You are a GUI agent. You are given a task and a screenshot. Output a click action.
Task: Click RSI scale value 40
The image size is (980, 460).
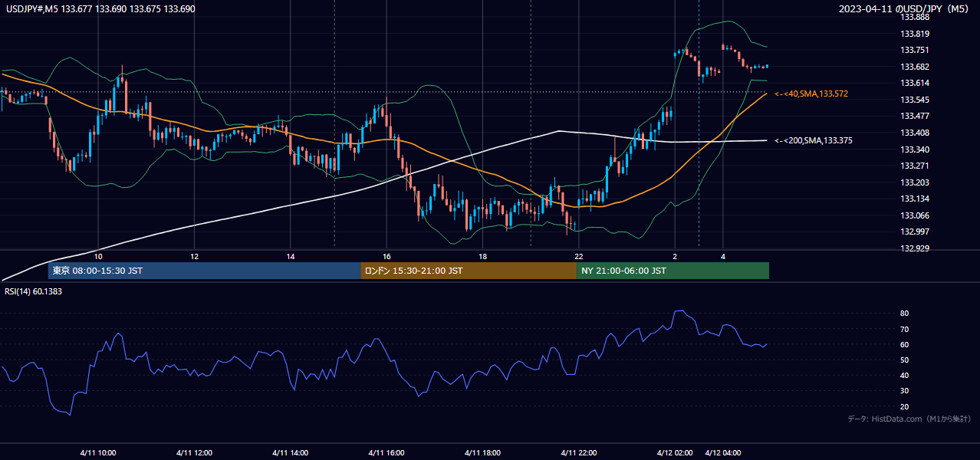point(904,375)
